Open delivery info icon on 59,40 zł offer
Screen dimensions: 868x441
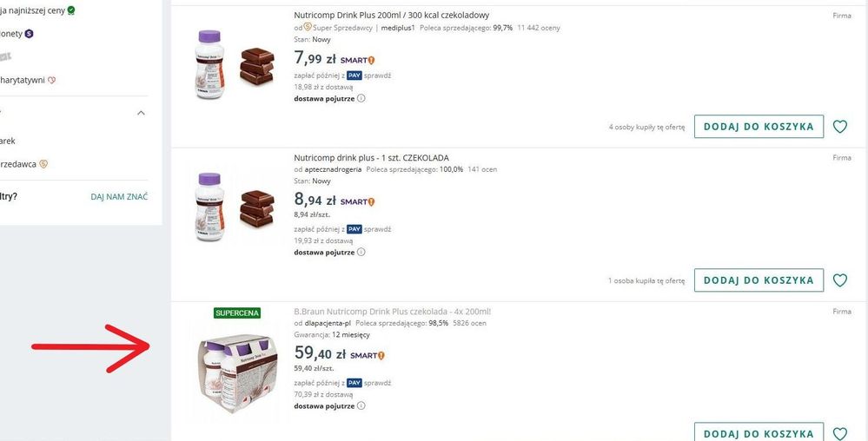coord(361,405)
